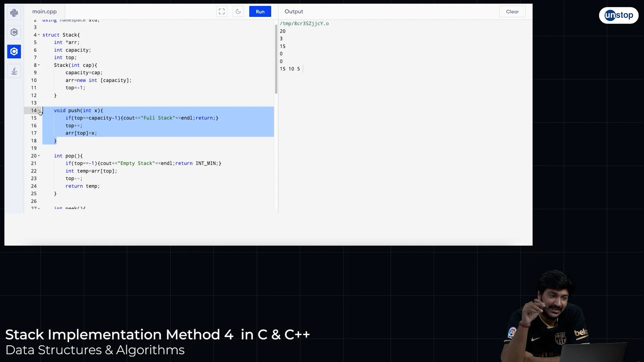Collapse the struct Stack fold arrow on line 4
The image size is (644, 362).
39,35
